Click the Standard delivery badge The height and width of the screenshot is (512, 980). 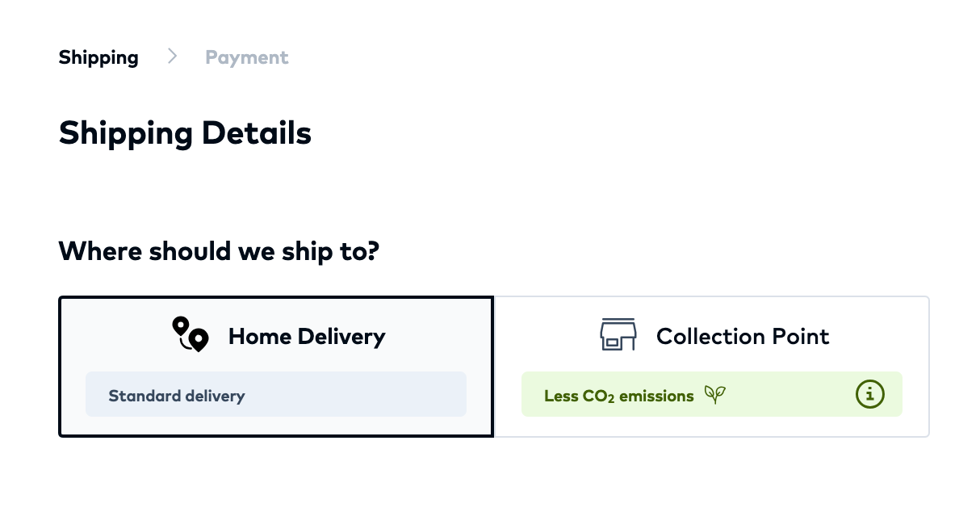[x=177, y=396]
